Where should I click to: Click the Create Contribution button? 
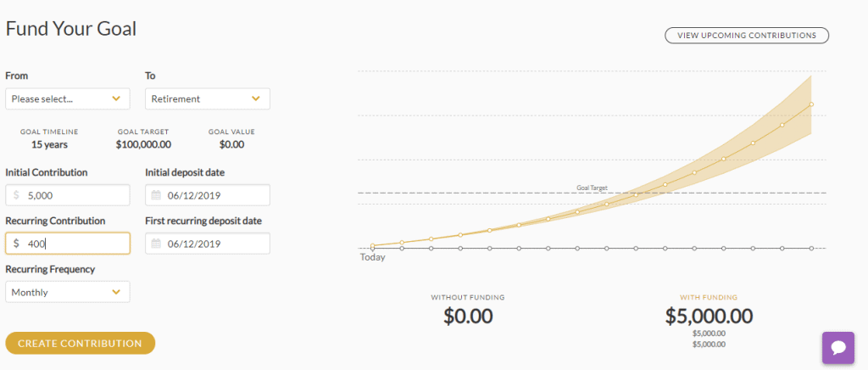pyautogui.click(x=81, y=343)
